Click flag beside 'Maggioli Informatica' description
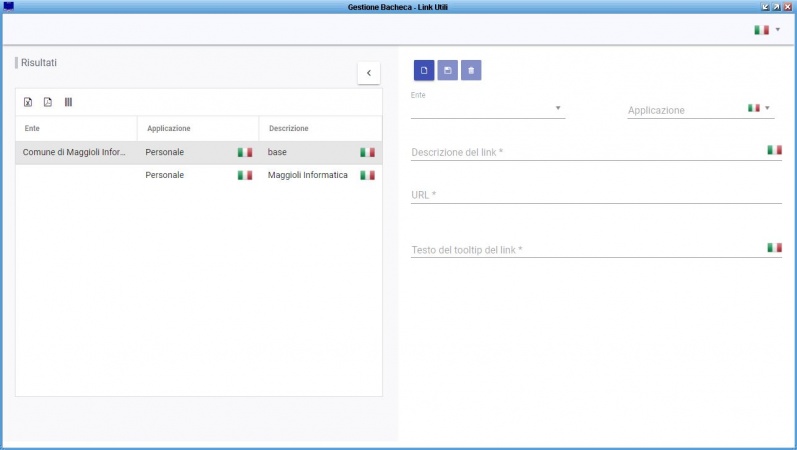 367,175
